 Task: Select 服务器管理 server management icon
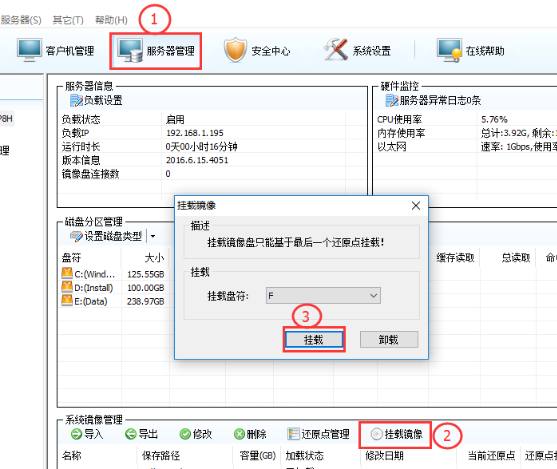[x=131, y=50]
